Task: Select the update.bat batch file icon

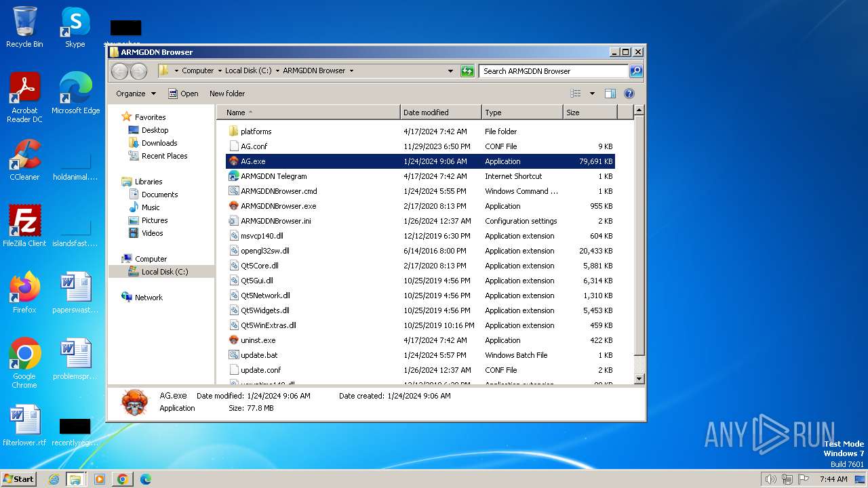Action: [234, 355]
